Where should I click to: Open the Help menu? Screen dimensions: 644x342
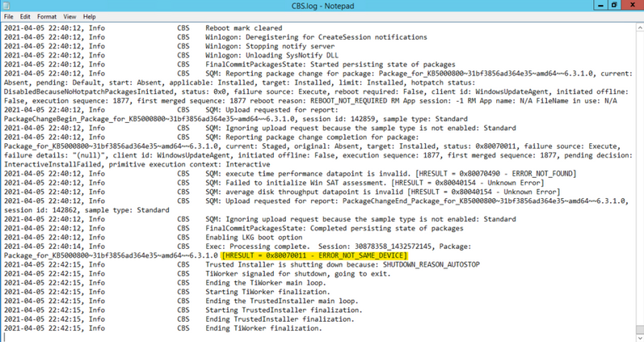pos(89,16)
